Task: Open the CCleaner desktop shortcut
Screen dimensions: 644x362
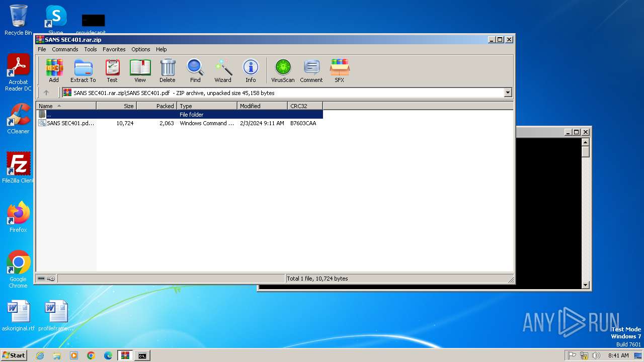Action: click(x=18, y=119)
